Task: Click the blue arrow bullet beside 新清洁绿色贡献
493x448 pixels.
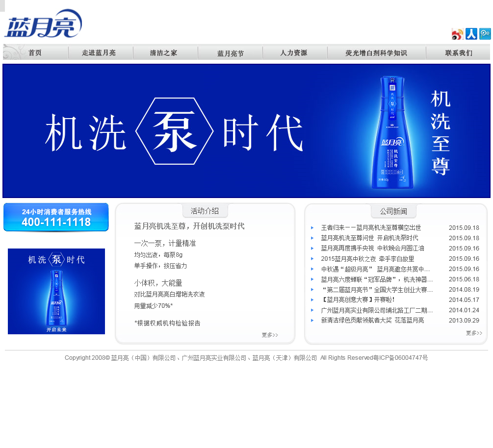Action: (x=312, y=321)
